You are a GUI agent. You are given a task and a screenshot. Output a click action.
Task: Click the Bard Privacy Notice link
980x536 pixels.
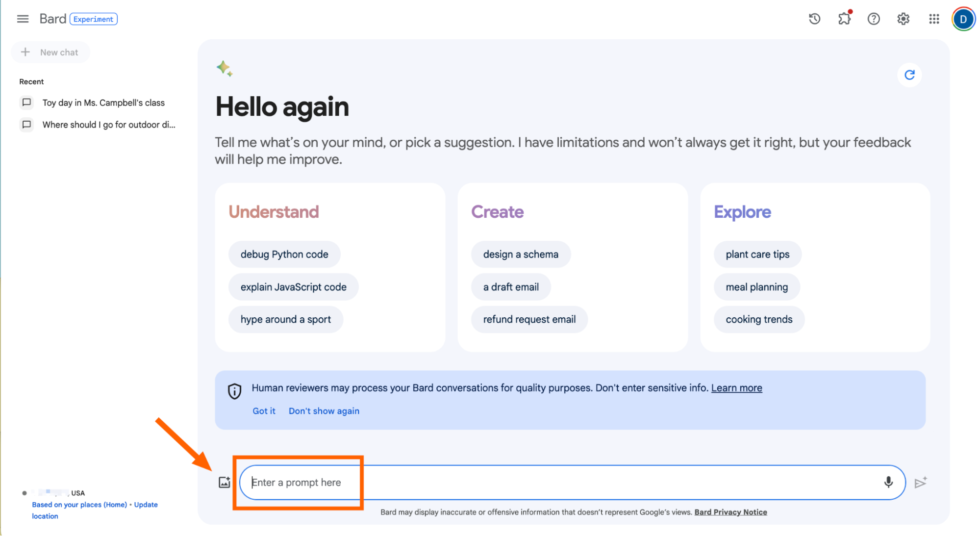coord(731,511)
